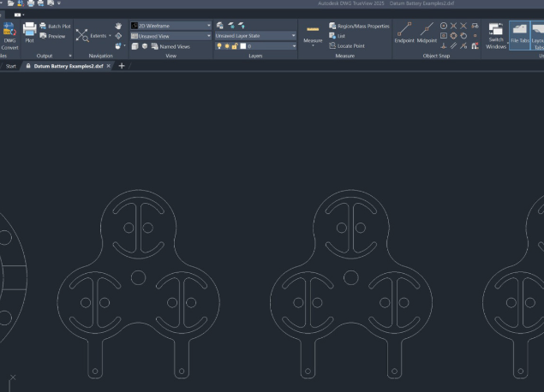The width and height of the screenshot is (544, 392).
Task: Toggle the layer 0 lock padlock icon
Action: (235, 46)
